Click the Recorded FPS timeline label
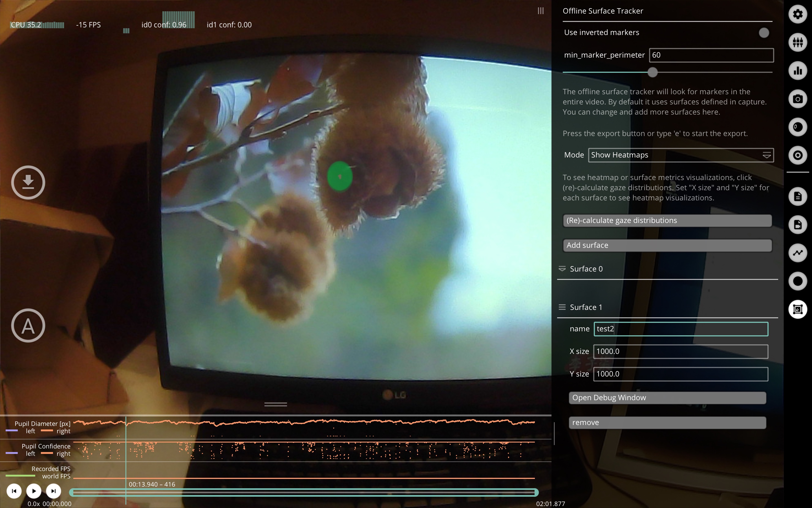 point(51,469)
